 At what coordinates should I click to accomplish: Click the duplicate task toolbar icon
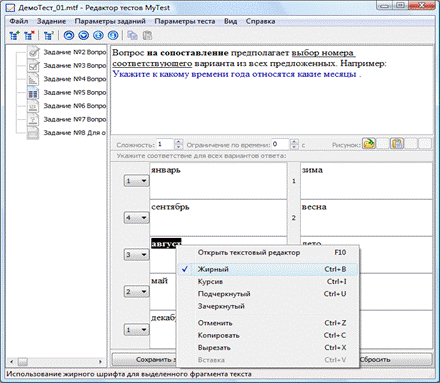(x=49, y=35)
